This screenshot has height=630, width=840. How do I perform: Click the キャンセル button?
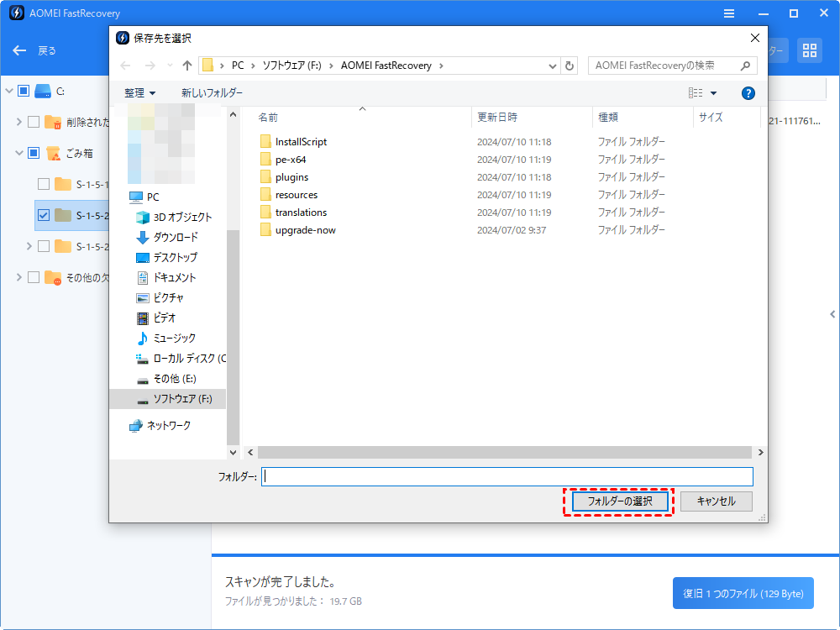[x=716, y=501]
